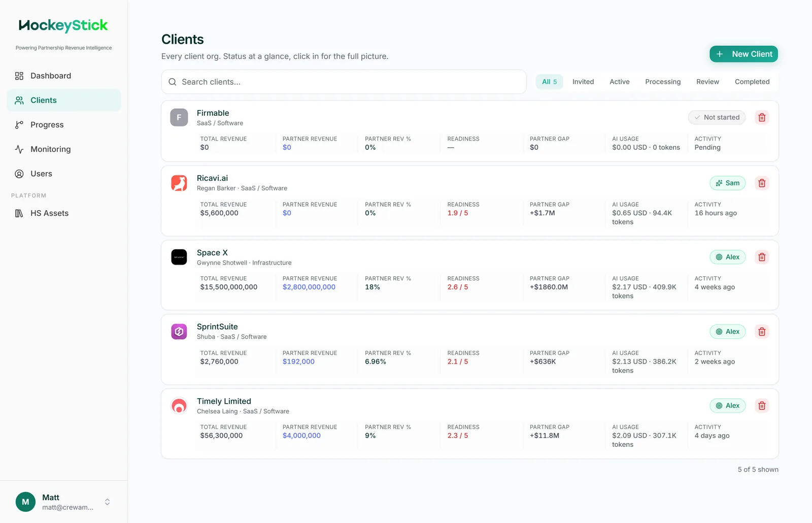Click Space X partner gap +$1860.0M

[x=549, y=287]
